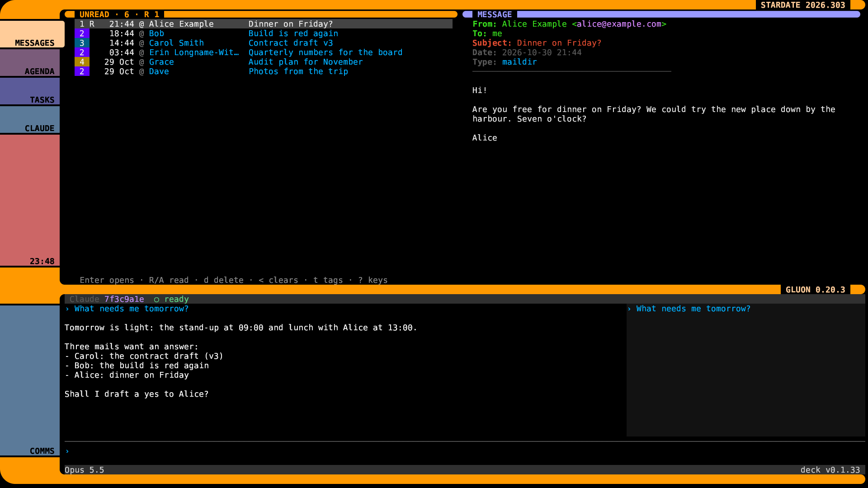This screenshot has width=868, height=488.
Task: Click the Carol: the contract draft (v3) bullet
Action: click(x=144, y=356)
